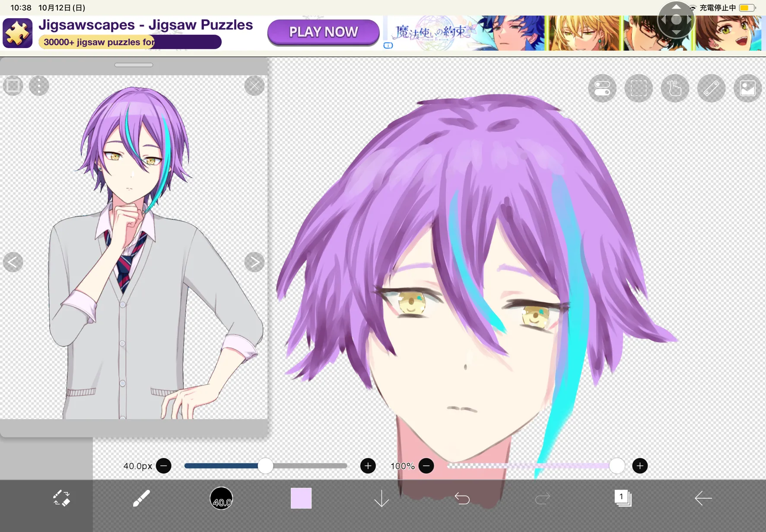This screenshot has height=532, width=766.
Task: Select the Brush tool in the bottom toolbar
Action: [x=141, y=498]
